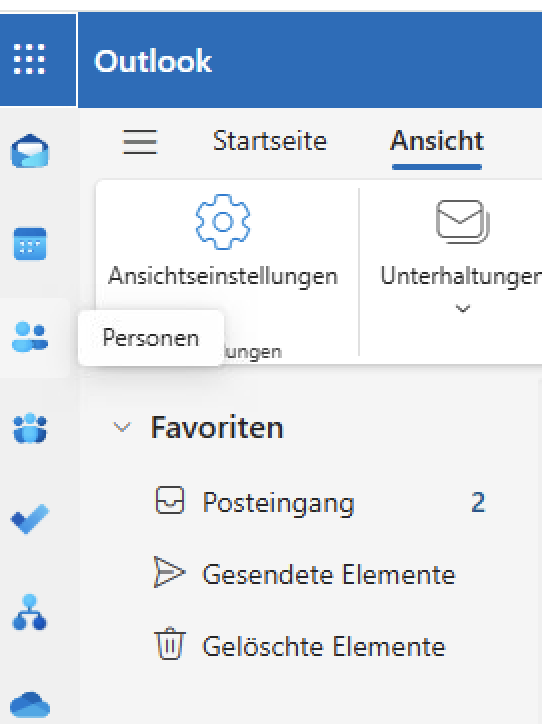542x724 pixels.
Task: Open the Calendar app icon
Action: (30, 243)
